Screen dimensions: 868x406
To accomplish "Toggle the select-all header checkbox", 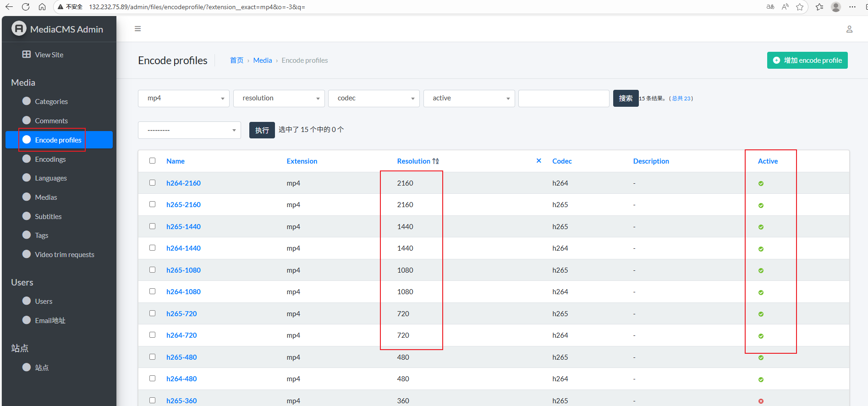I will click(x=152, y=160).
